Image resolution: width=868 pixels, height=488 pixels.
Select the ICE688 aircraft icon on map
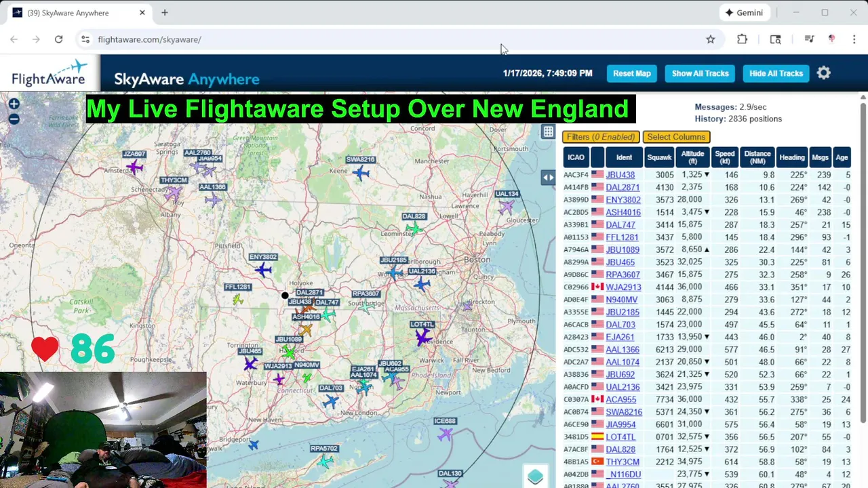445,434
